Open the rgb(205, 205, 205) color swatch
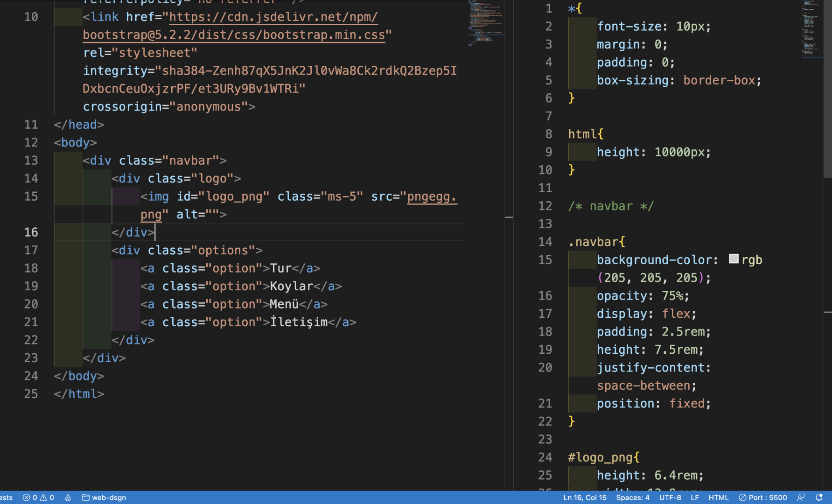The height and width of the screenshot is (504, 832). tap(734, 259)
